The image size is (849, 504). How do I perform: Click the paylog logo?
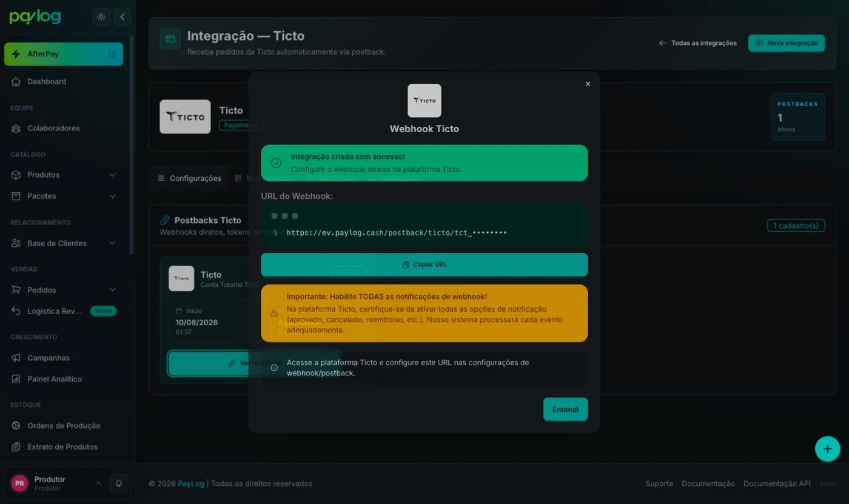point(35,17)
